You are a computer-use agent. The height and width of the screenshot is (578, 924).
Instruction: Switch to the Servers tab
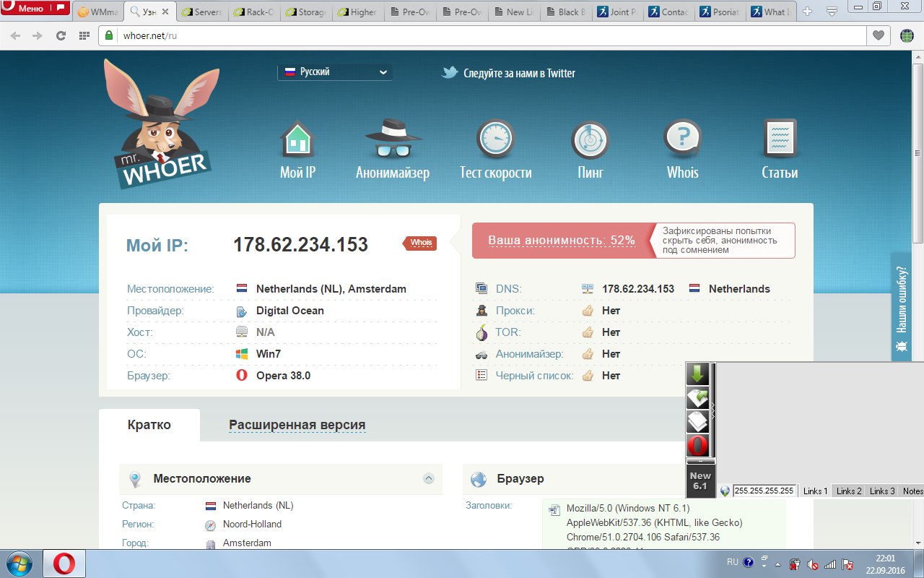tap(202, 12)
